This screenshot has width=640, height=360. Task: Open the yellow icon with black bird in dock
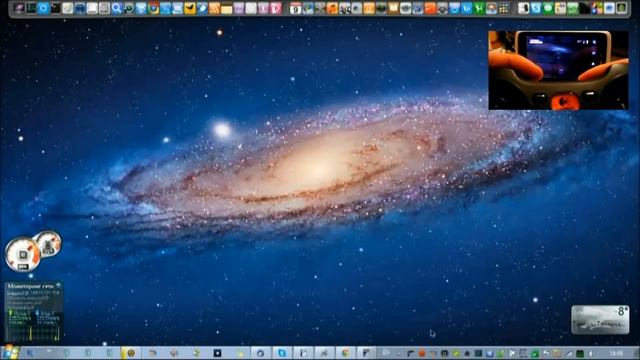[x=190, y=8]
